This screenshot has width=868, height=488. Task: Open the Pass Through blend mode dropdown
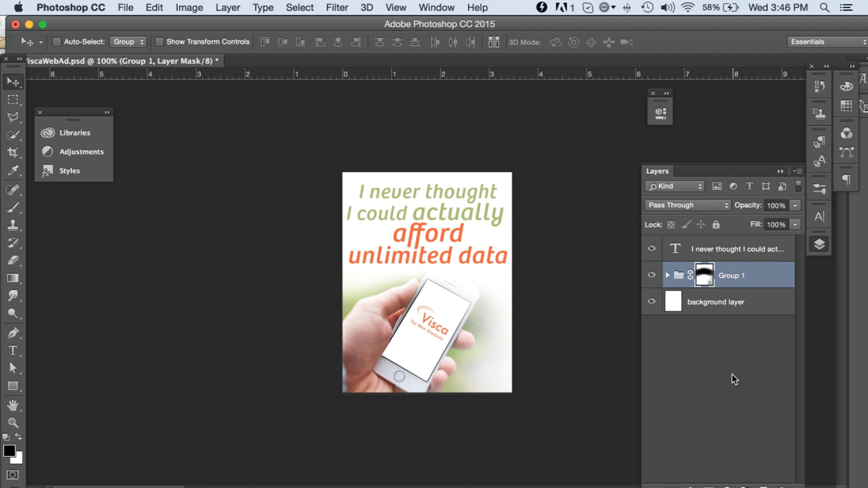[687, 205]
